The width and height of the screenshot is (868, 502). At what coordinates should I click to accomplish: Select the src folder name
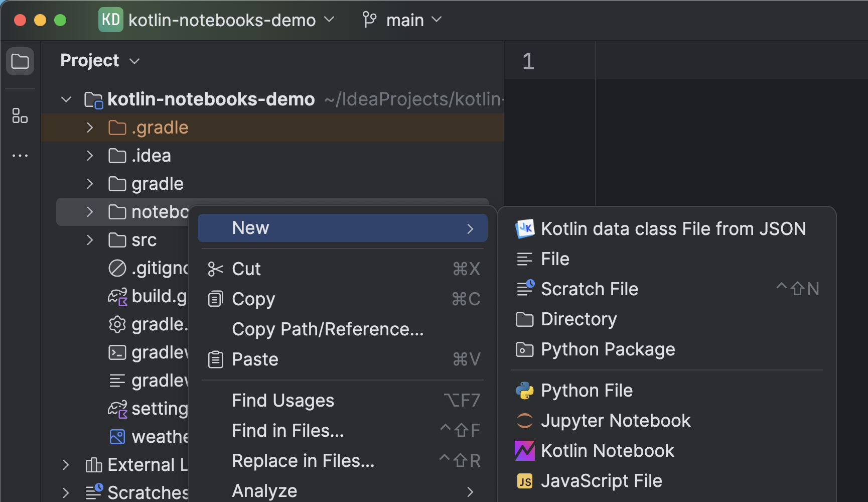coord(144,240)
